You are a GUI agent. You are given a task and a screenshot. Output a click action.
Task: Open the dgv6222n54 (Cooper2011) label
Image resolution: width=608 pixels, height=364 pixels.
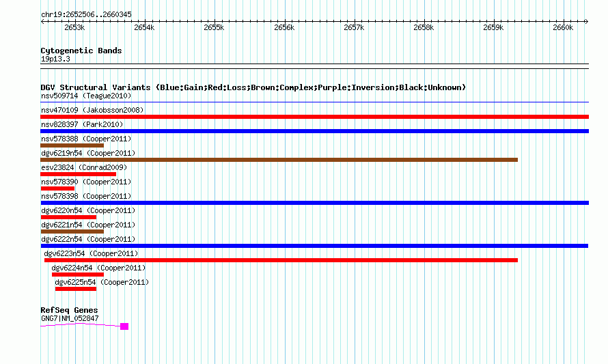88,239
